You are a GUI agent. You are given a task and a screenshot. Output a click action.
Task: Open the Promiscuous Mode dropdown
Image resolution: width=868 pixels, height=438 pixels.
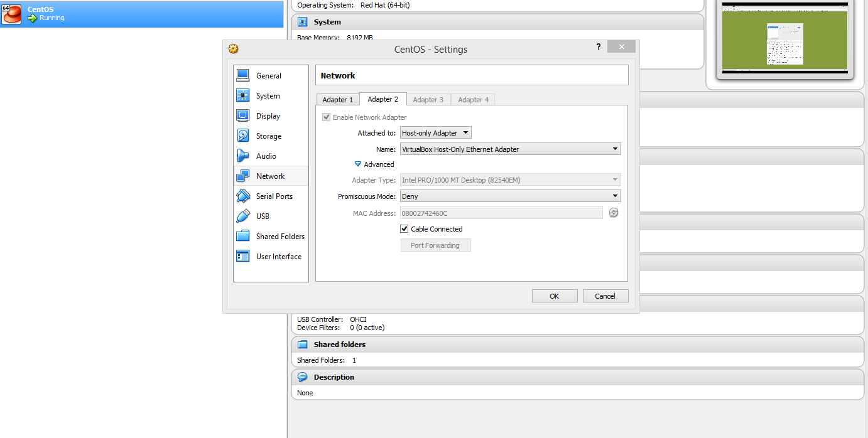coord(511,196)
